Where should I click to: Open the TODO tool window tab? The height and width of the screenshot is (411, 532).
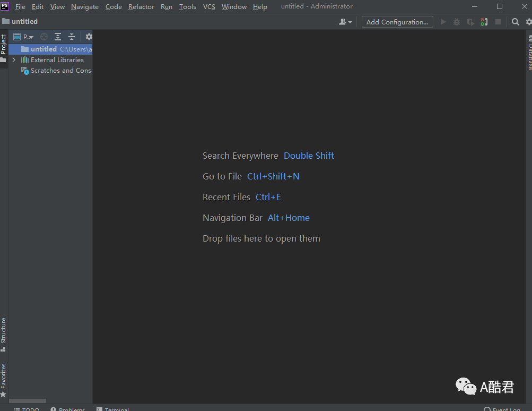(27, 409)
